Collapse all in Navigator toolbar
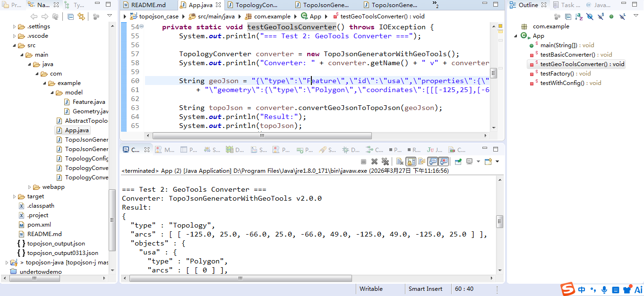Viewport: 644px width, 296px height. click(x=70, y=17)
